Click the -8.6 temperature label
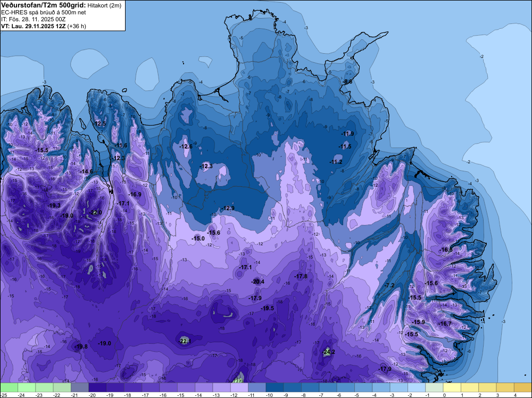The width and height of the screenshot is (532, 398). pyautogui.click(x=347, y=82)
